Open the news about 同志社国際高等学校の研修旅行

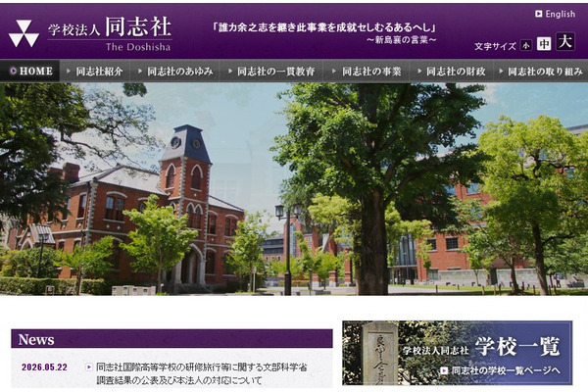(x=202, y=373)
